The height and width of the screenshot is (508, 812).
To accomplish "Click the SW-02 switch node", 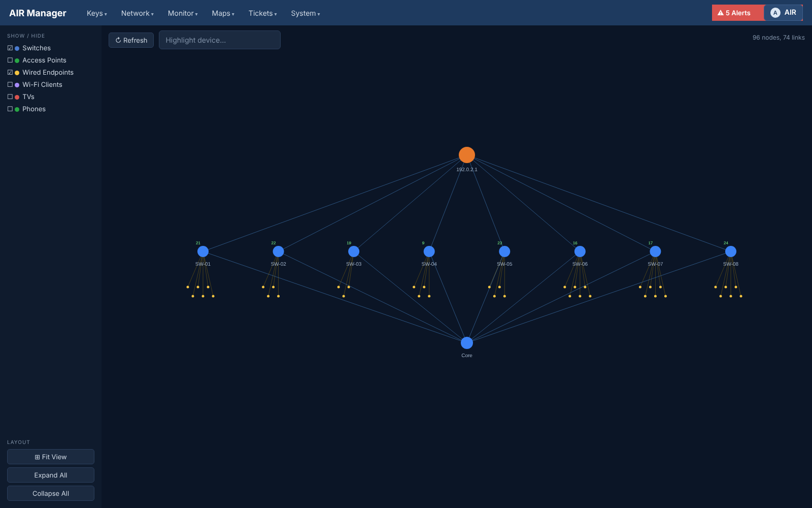I will click(278, 251).
